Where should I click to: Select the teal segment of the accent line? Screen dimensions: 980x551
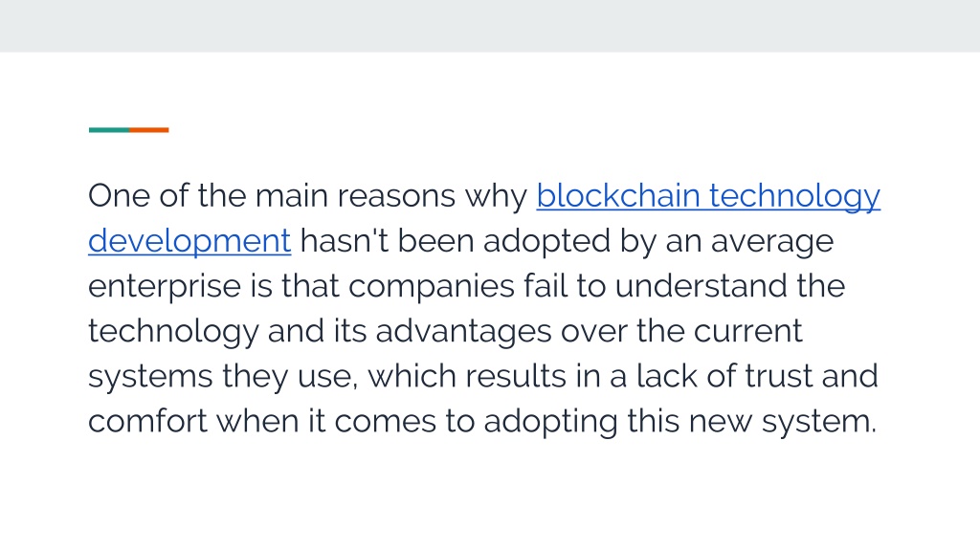[109, 130]
